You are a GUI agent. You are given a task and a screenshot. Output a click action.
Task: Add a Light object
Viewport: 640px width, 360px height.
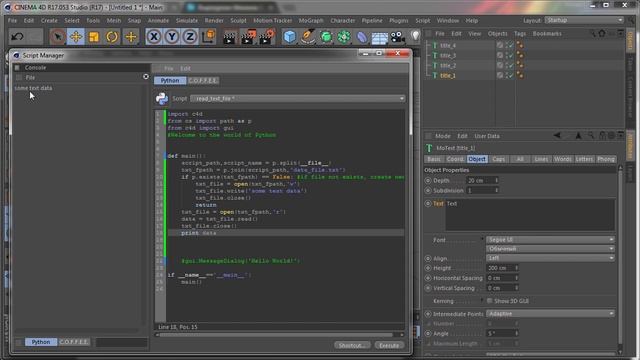click(x=415, y=36)
